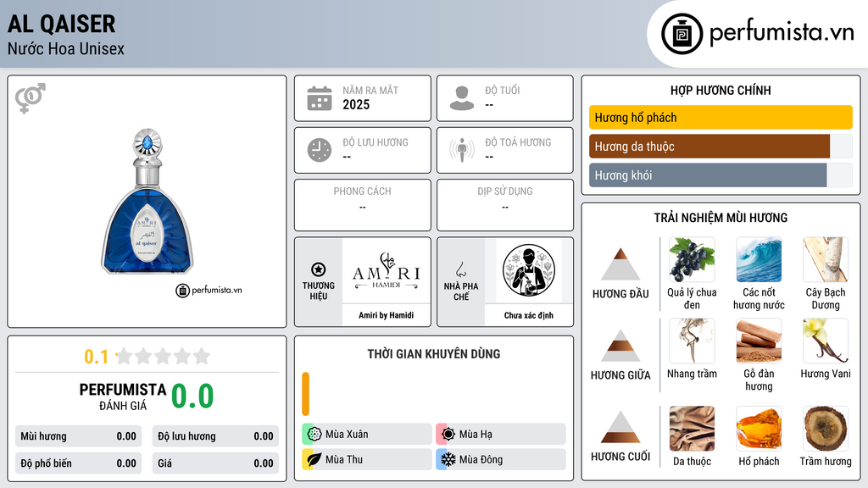Image resolution: width=868 pixels, height=488 pixels.
Task: Open the Amiri by Hamidi brand link
Action: pos(386,315)
